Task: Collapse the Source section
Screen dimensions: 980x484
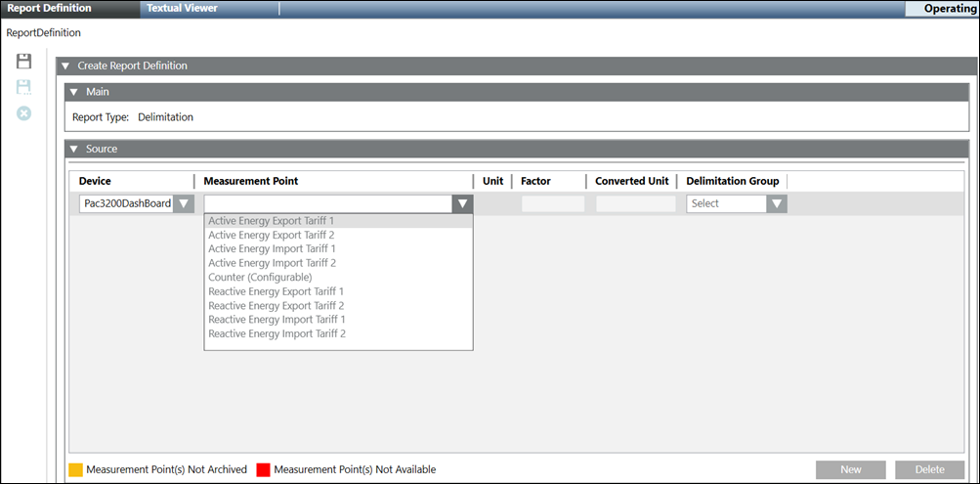Action: pyautogui.click(x=74, y=150)
